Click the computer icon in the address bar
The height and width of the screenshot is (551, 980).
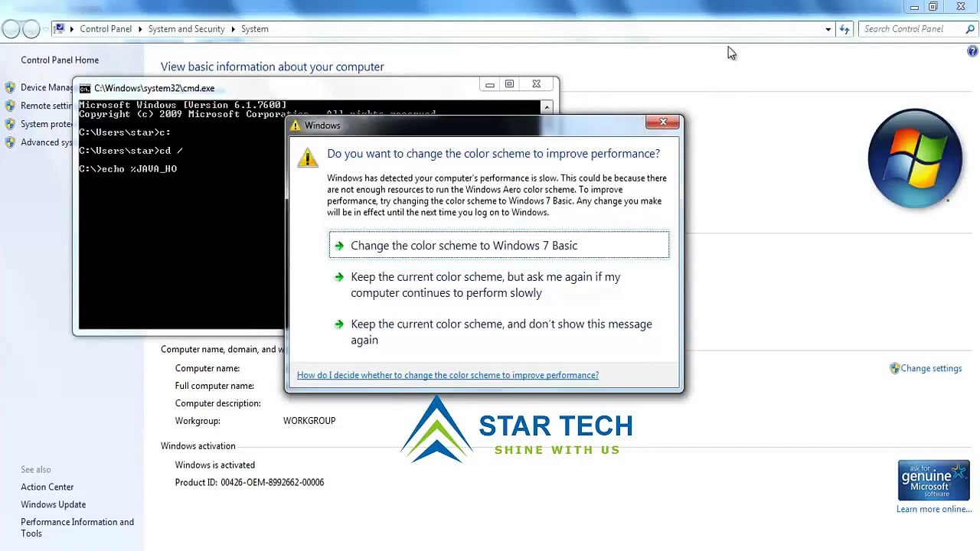click(x=59, y=29)
